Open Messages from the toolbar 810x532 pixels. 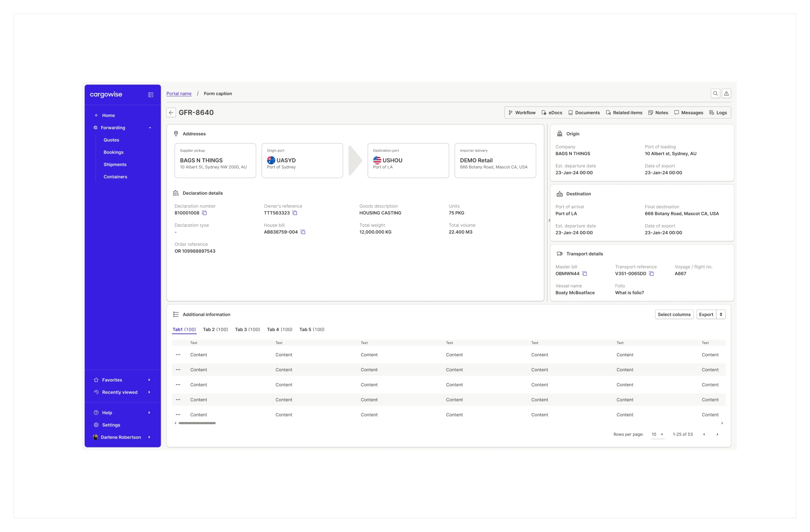pyautogui.click(x=688, y=113)
